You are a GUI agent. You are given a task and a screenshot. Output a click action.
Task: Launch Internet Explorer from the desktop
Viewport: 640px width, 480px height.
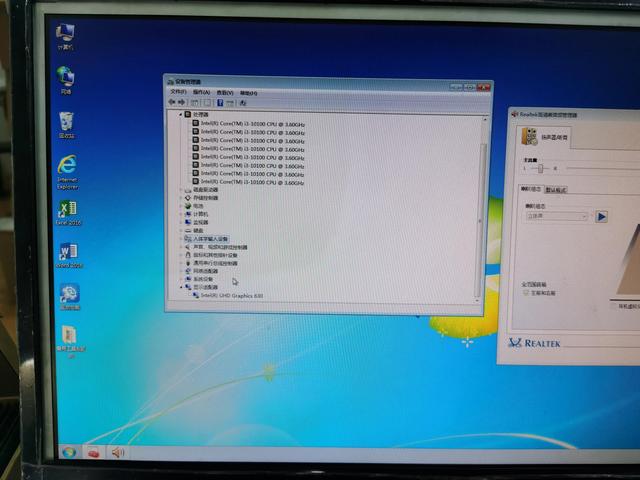pyautogui.click(x=67, y=172)
